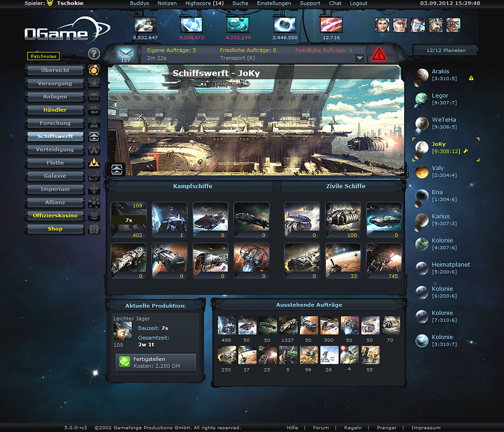Click the Metal resource icon
Image resolution: width=504 pixels, height=432 pixels.
(145, 25)
